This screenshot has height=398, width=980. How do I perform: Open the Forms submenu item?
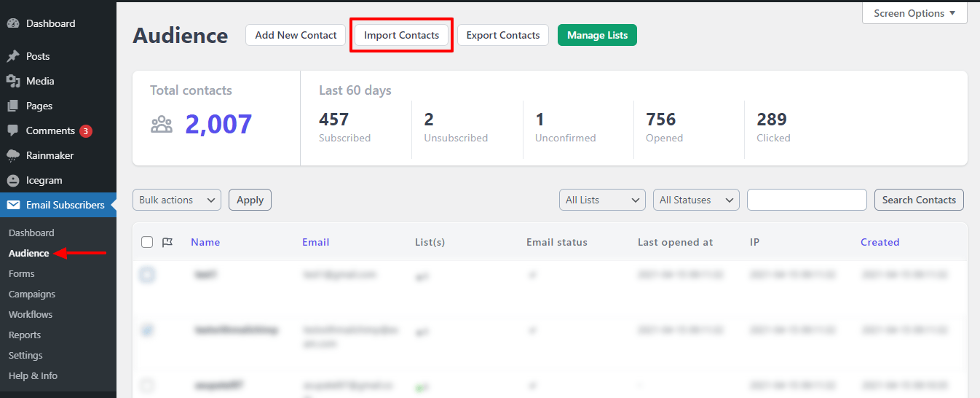click(22, 273)
